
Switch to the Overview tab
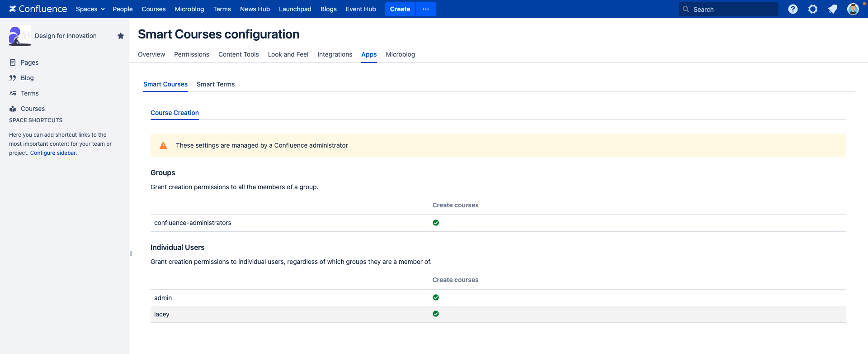pyautogui.click(x=151, y=54)
